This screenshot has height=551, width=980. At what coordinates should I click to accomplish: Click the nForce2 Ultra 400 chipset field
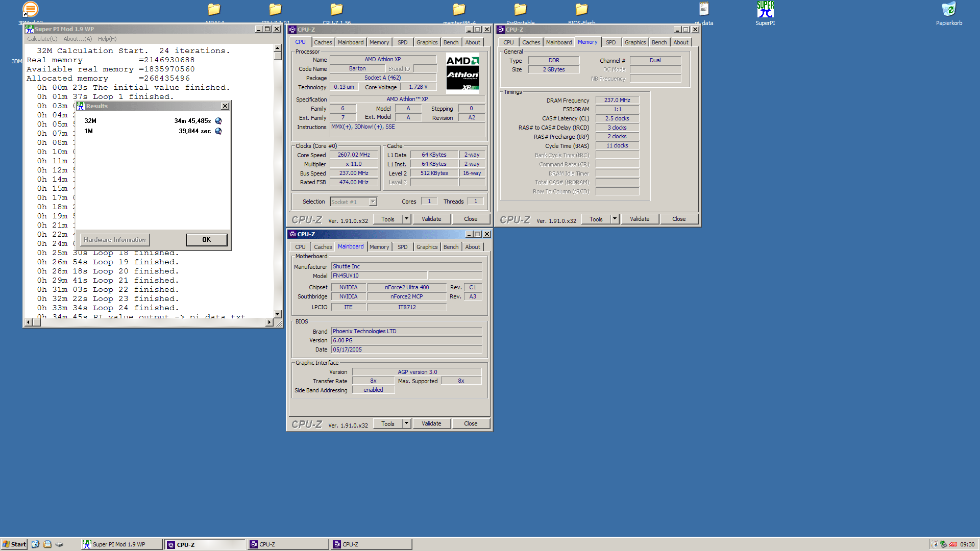(407, 288)
